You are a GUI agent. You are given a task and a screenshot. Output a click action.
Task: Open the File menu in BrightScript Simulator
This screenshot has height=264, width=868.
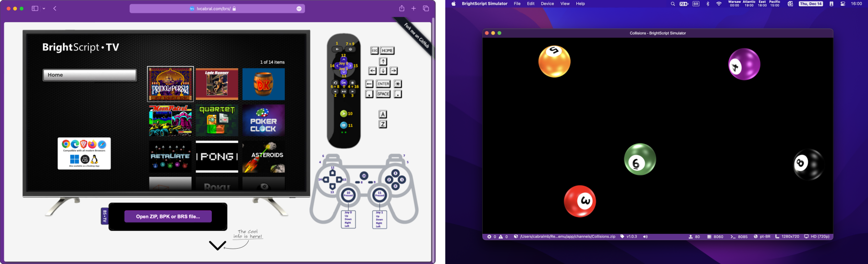517,3
